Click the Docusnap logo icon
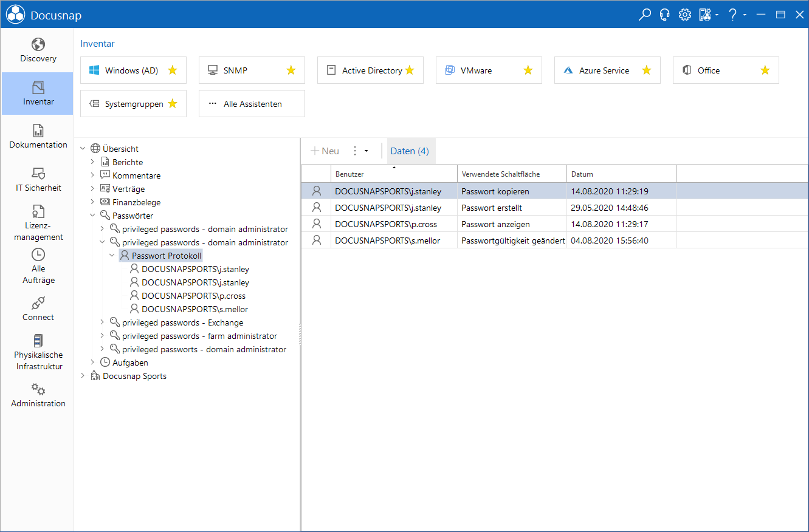 pyautogui.click(x=16, y=14)
